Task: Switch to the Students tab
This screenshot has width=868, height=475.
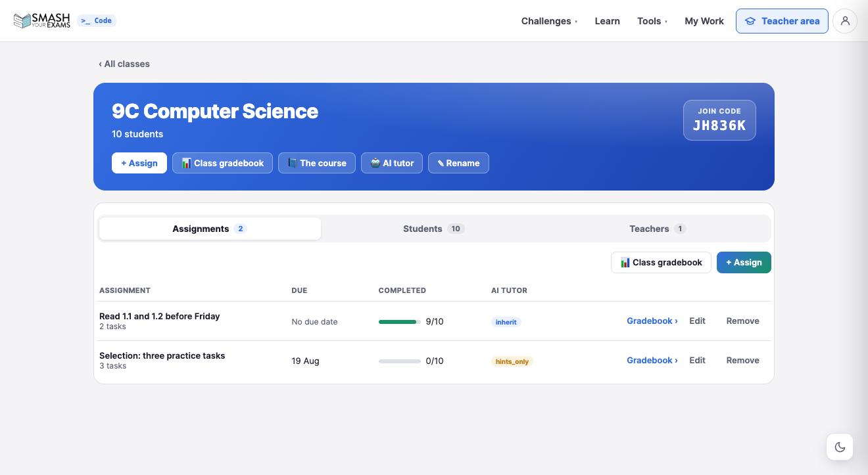Action: tap(434, 229)
